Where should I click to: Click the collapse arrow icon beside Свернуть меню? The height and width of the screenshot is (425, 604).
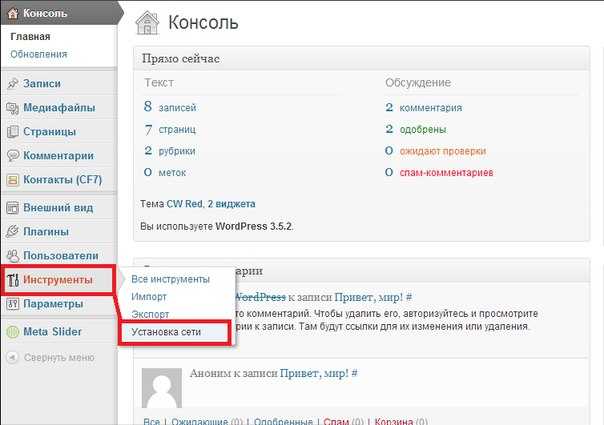(13, 358)
